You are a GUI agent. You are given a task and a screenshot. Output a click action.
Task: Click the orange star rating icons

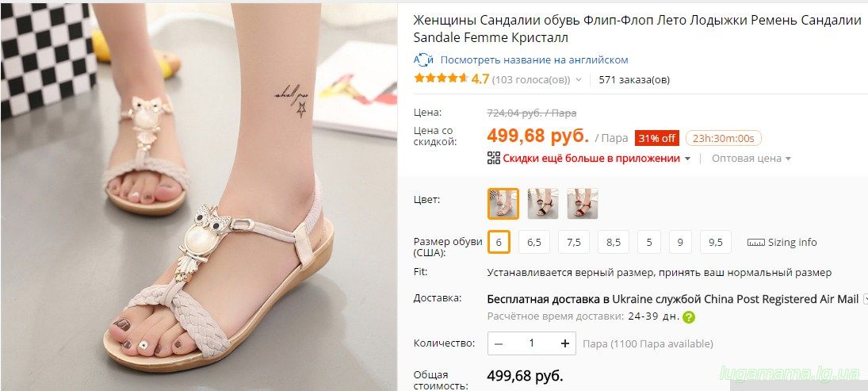[x=442, y=79]
